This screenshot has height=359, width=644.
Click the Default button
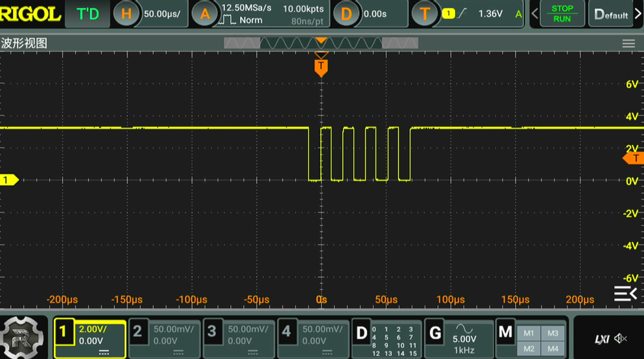point(611,14)
